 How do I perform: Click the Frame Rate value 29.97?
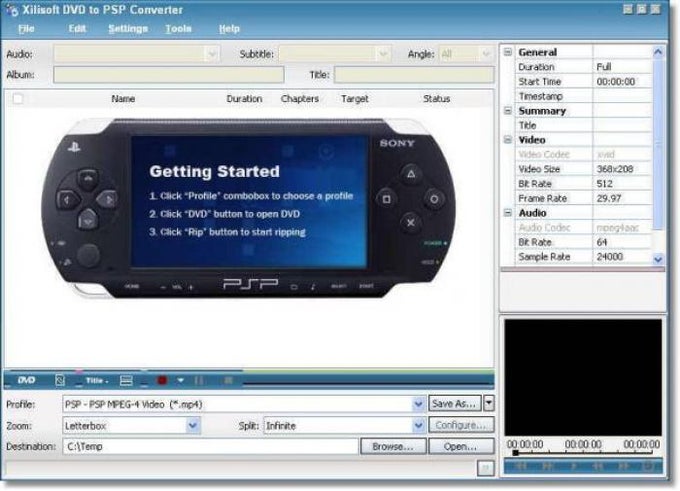click(609, 198)
